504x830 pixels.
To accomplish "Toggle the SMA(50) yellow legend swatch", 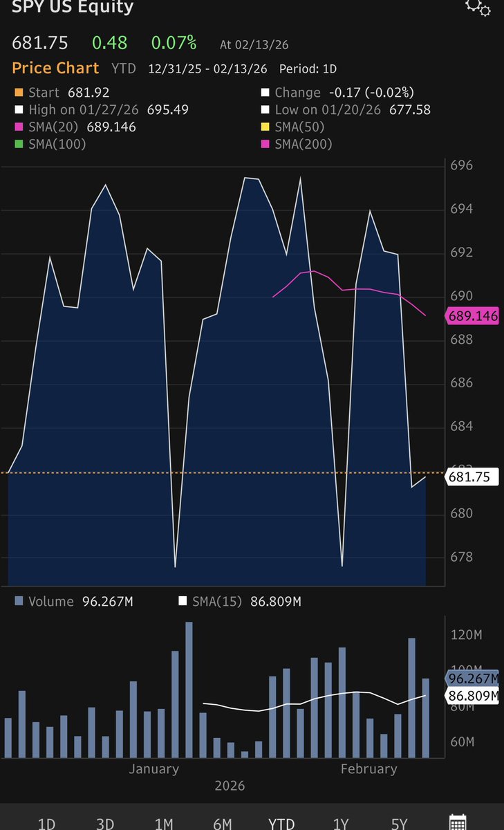I will [x=265, y=127].
